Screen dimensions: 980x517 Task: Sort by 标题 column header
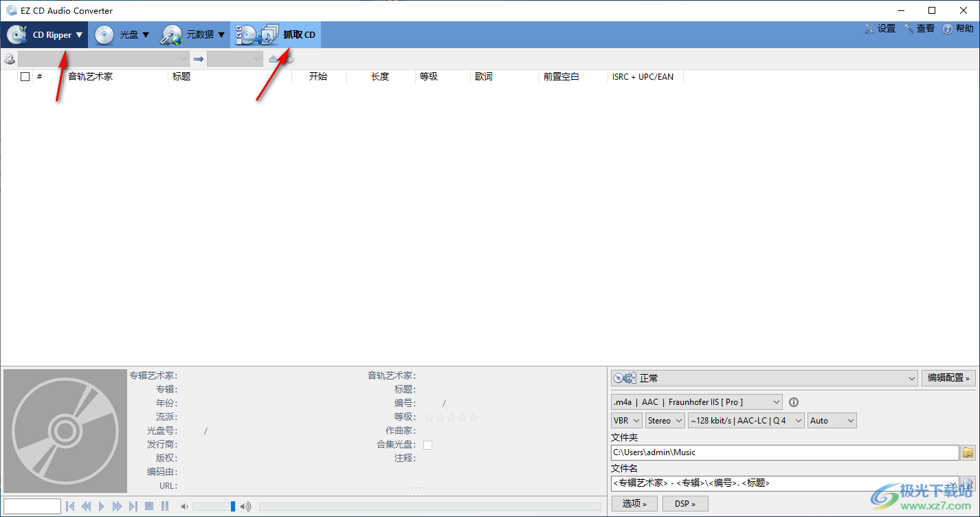coord(181,77)
